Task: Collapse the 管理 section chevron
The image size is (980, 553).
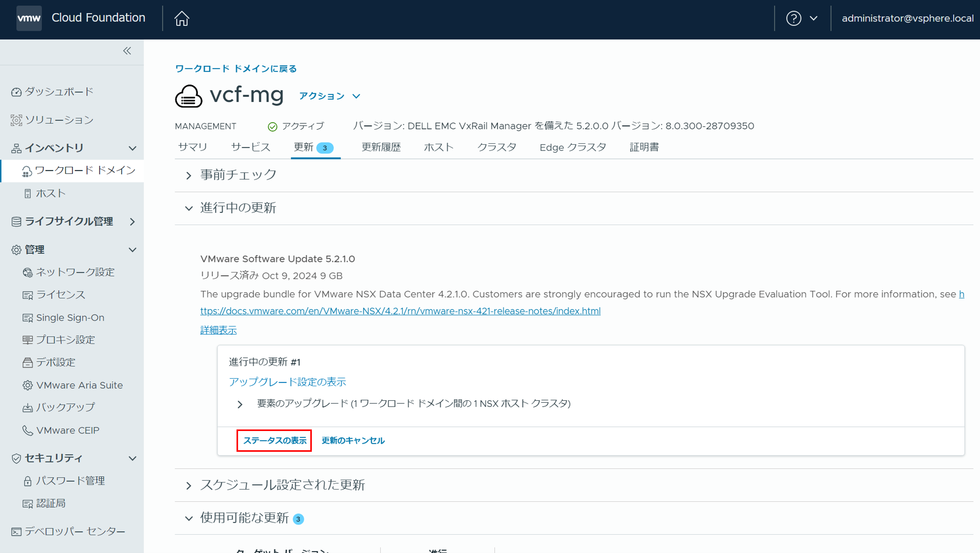Action: coord(132,250)
